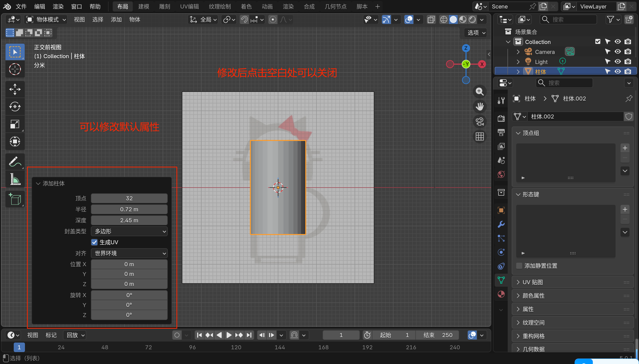
Task: Activate the Annotate pencil tool
Action: click(x=15, y=162)
